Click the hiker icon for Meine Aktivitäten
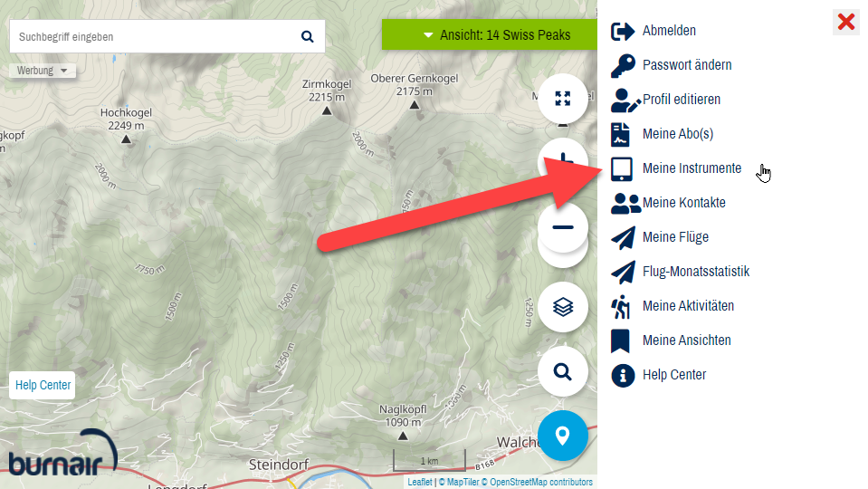Screen dimensions: 868x489 621,306
